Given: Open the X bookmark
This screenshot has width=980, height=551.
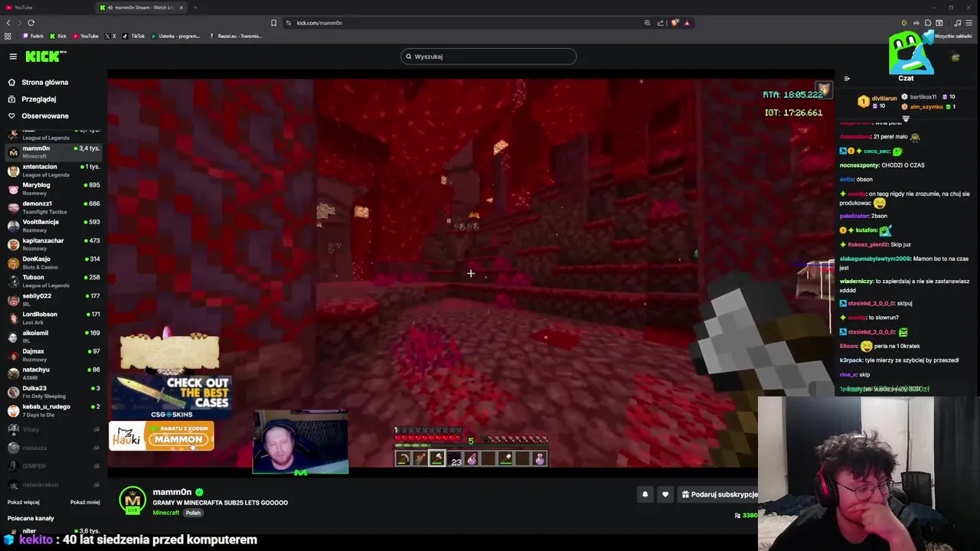Looking at the screenshot, I should [x=110, y=36].
